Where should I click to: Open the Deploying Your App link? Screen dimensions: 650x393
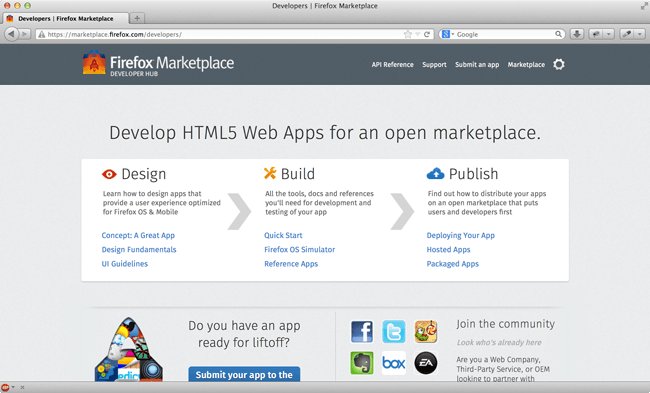pos(461,235)
